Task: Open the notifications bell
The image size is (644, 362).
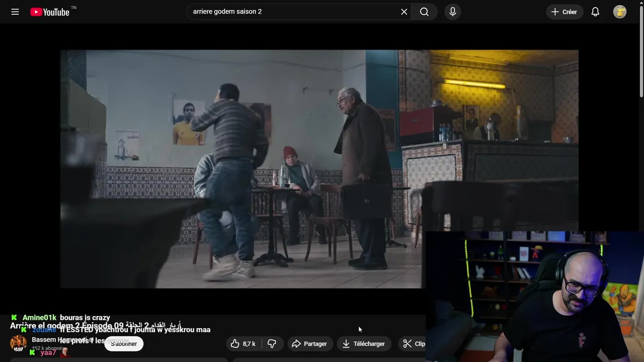Action: [595, 12]
